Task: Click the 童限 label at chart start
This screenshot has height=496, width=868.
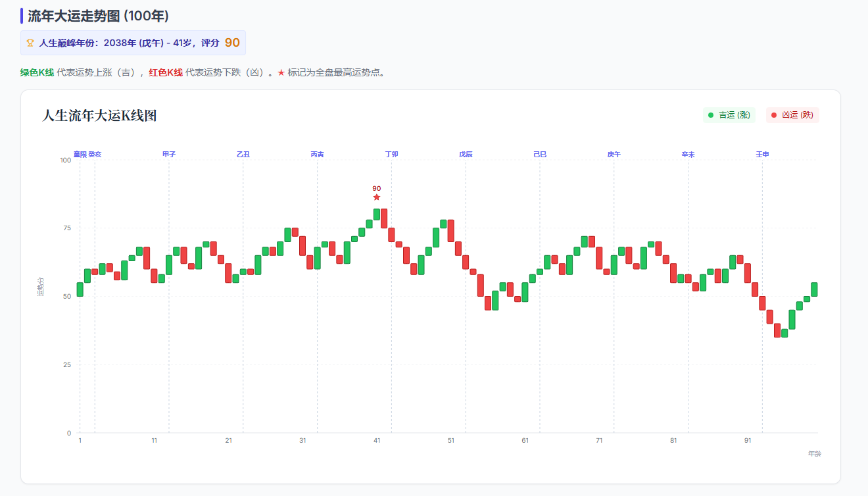Action: pos(80,155)
